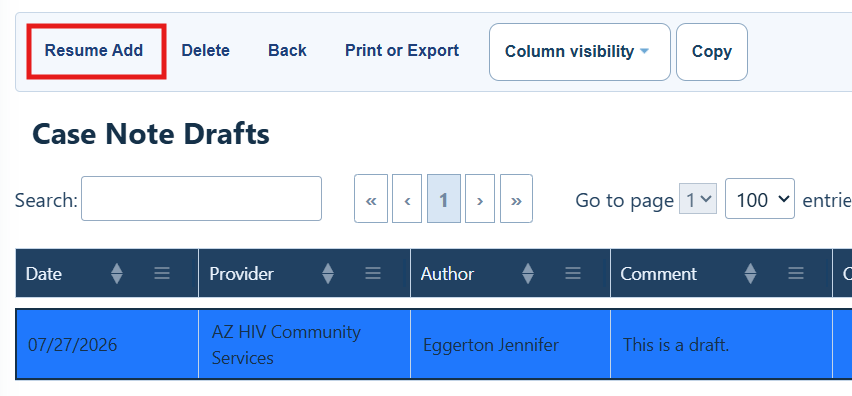The image size is (852, 396).
Task: Select the 07/27/2026 draft row
Action: tap(434, 344)
